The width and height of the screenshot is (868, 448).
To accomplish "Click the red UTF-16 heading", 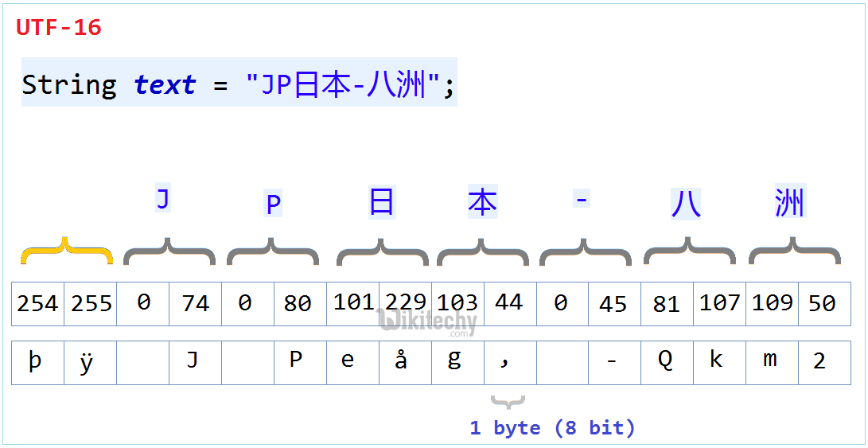I will pyautogui.click(x=59, y=28).
